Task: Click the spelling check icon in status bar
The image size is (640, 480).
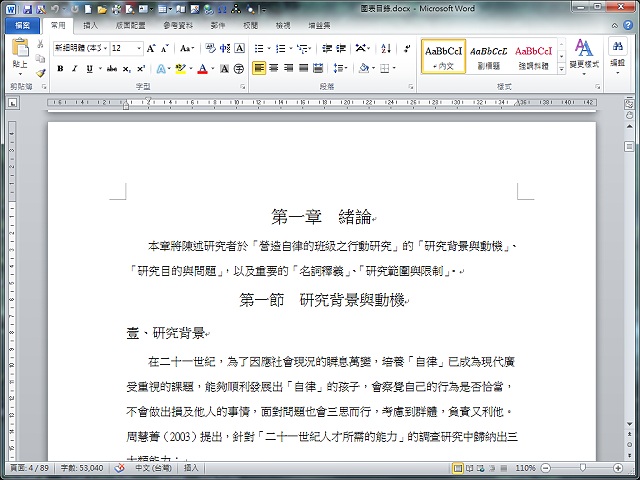Action: (119, 468)
